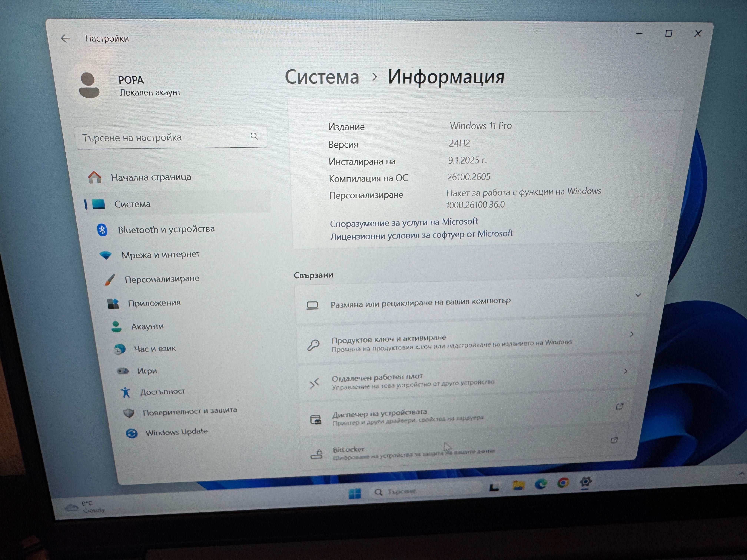Open the weather widget showing Cloudy
The image size is (747, 560).
(85, 507)
